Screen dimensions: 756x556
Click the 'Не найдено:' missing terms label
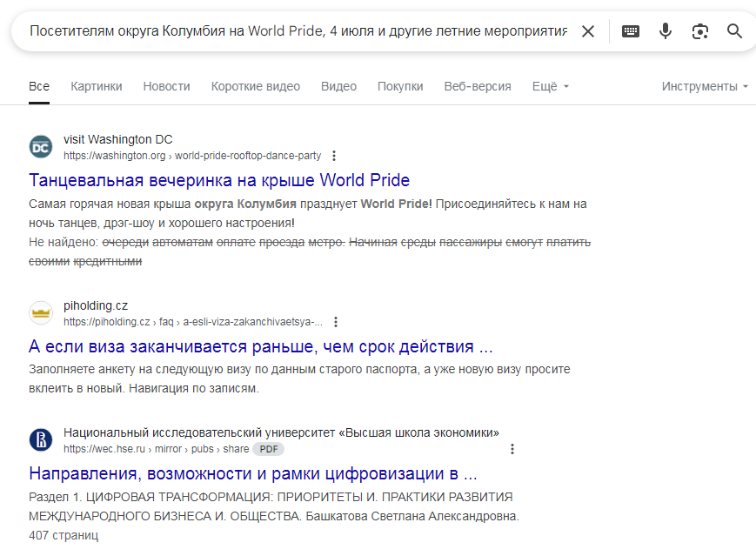[64, 242]
